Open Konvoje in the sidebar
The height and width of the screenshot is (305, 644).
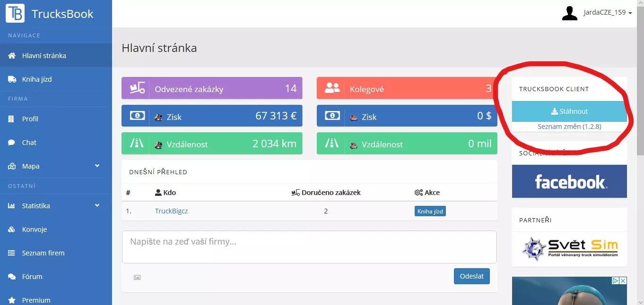[56, 229]
